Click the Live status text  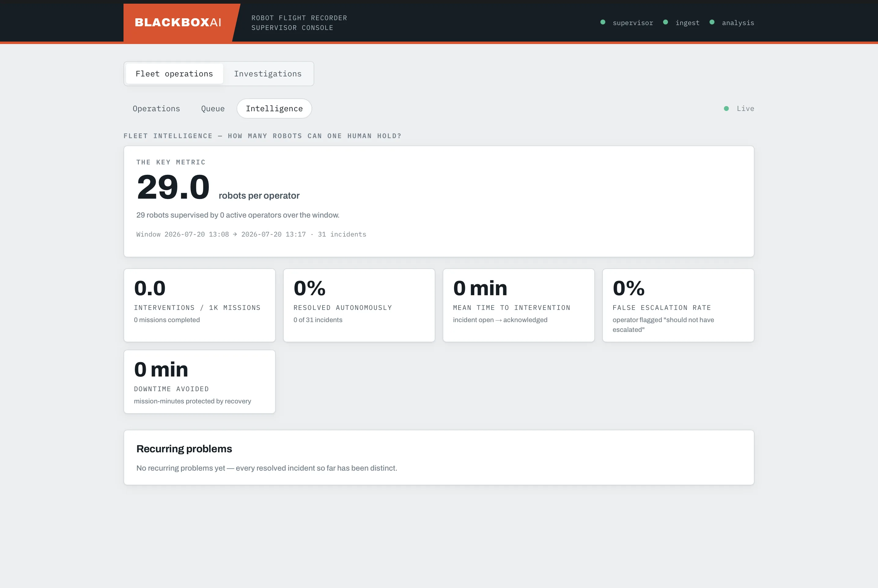(x=745, y=108)
